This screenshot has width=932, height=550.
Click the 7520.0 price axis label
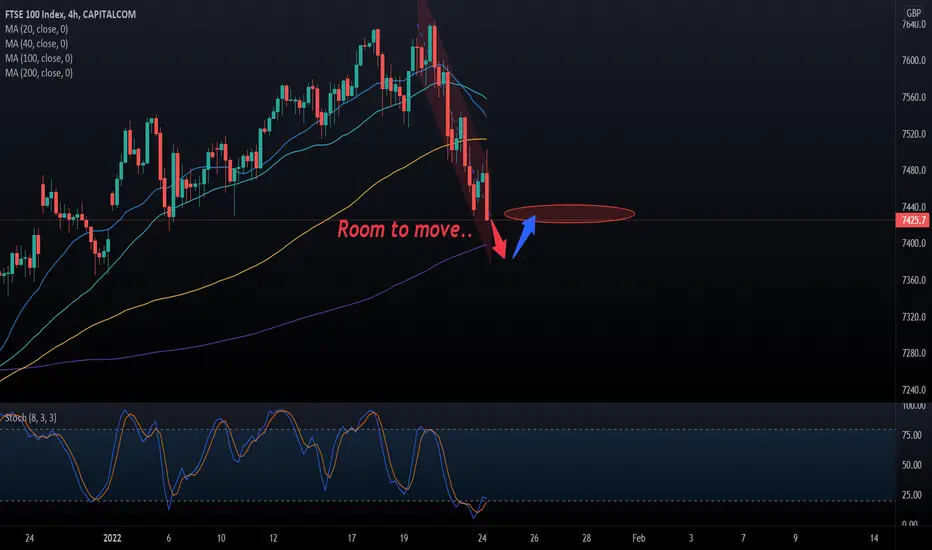click(x=914, y=134)
